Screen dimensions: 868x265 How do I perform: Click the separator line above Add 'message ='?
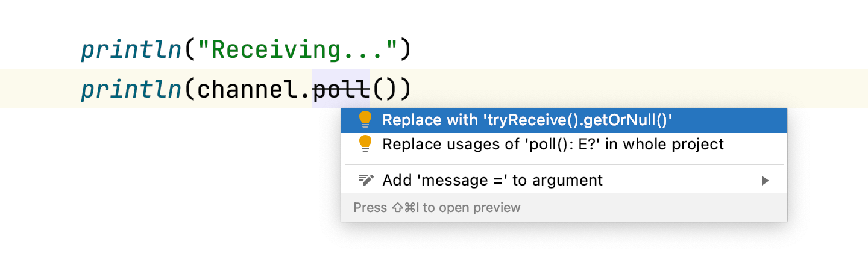point(564,164)
